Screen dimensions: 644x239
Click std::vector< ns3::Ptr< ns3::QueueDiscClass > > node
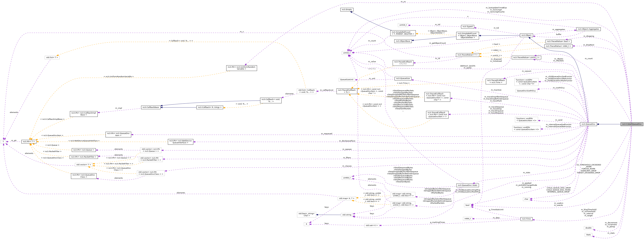pos(151,173)
